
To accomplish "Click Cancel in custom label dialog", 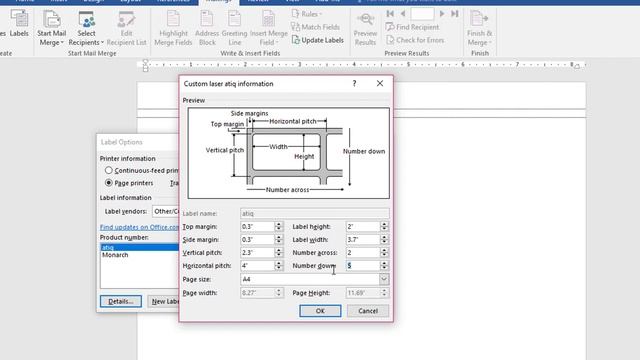I will pos(368,311).
